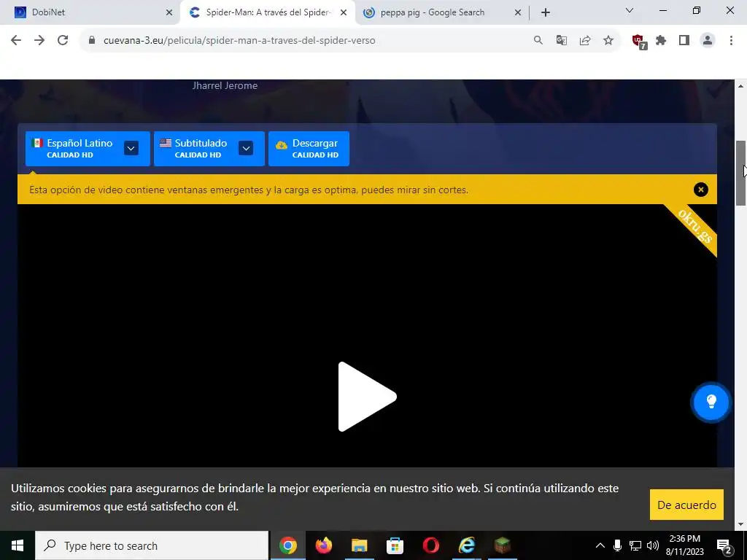Close the Spider-Man tab
The height and width of the screenshot is (560, 747).
click(344, 12)
